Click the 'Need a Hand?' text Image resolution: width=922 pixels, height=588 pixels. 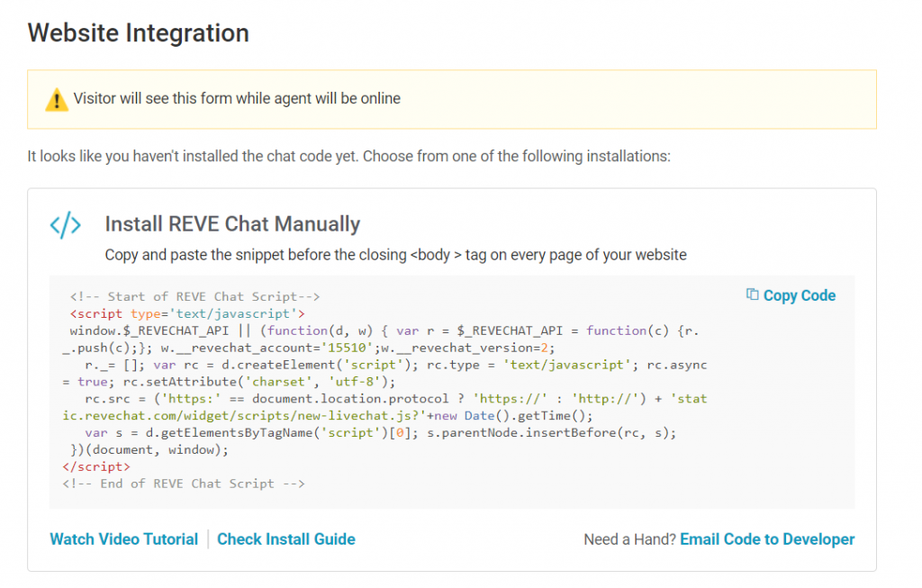629,539
